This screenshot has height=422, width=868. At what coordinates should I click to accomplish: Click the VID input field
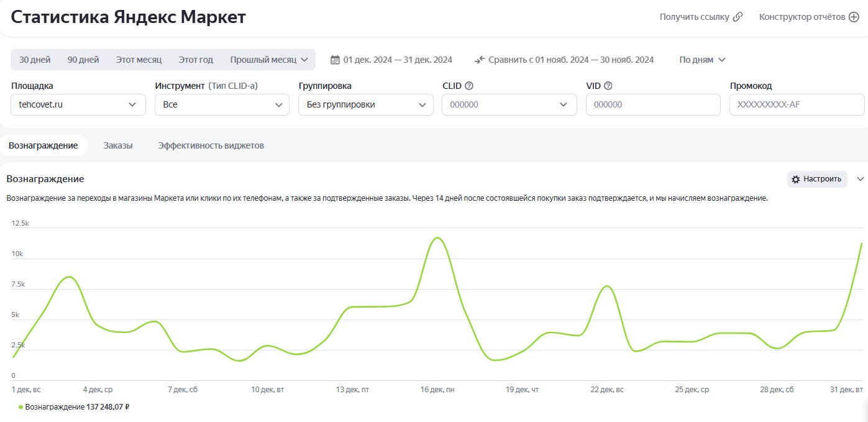pos(653,104)
